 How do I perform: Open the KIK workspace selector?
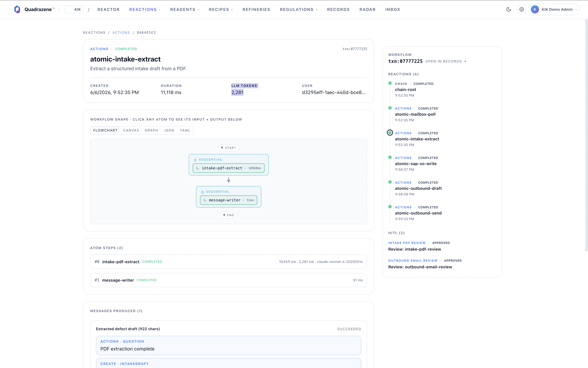click(x=74, y=10)
